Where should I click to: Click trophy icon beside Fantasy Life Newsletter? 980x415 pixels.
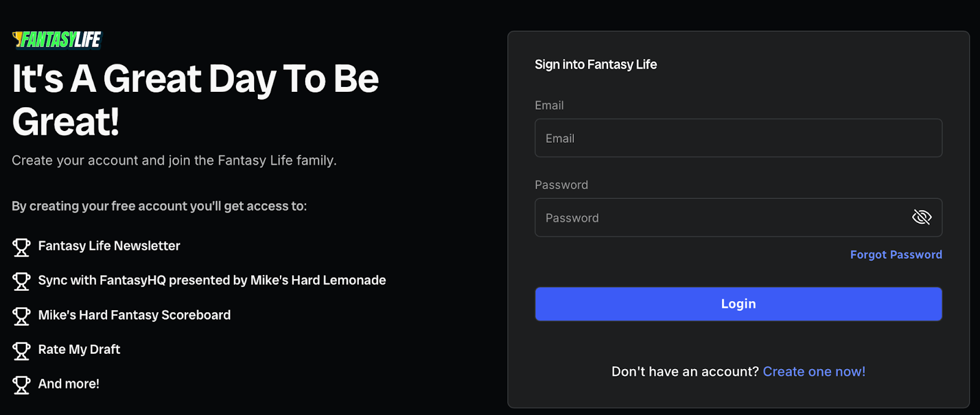pyautogui.click(x=21, y=247)
